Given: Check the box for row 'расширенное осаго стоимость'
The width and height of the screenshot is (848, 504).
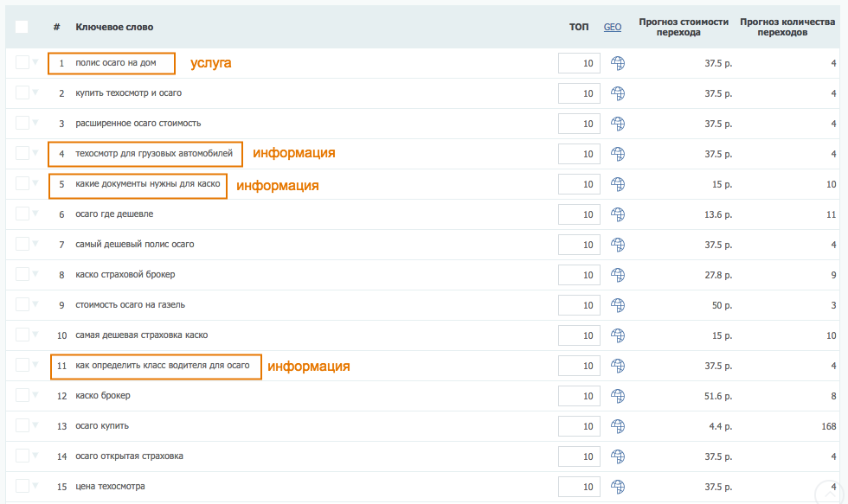Looking at the screenshot, I should (22, 123).
